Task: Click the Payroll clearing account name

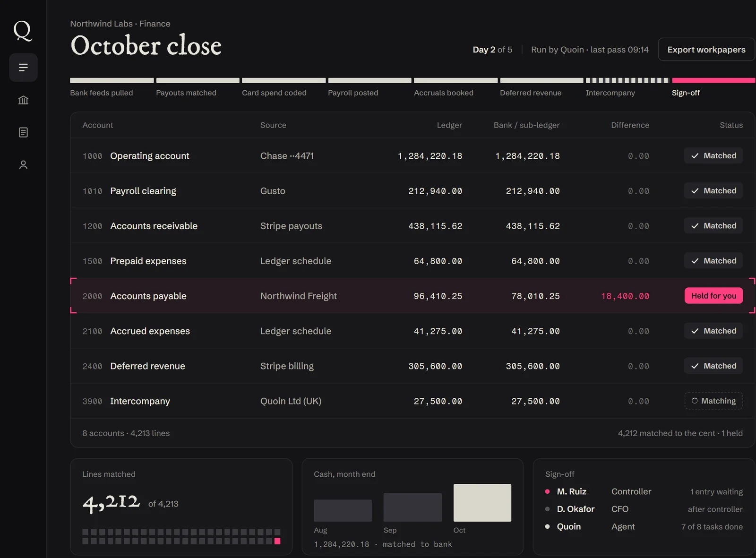Action: click(143, 191)
